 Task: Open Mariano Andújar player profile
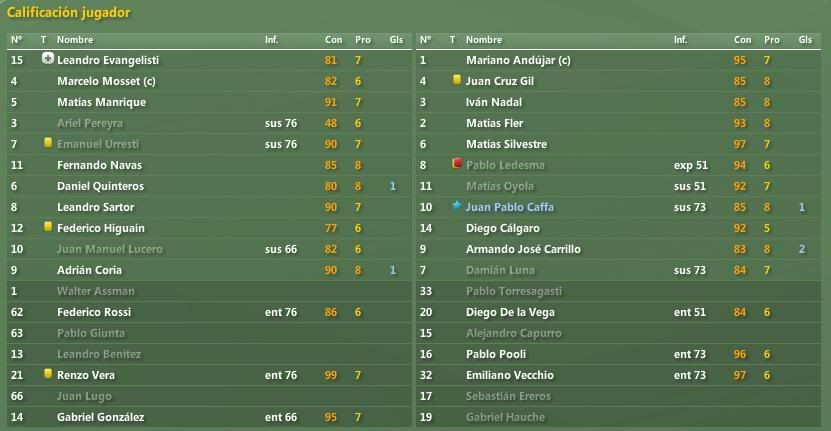click(x=518, y=60)
